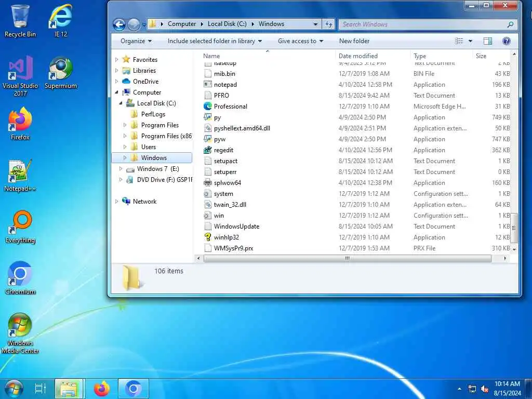Image resolution: width=532 pixels, height=399 pixels.
Task: Click the Forward navigation arrow
Action: coord(134,24)
